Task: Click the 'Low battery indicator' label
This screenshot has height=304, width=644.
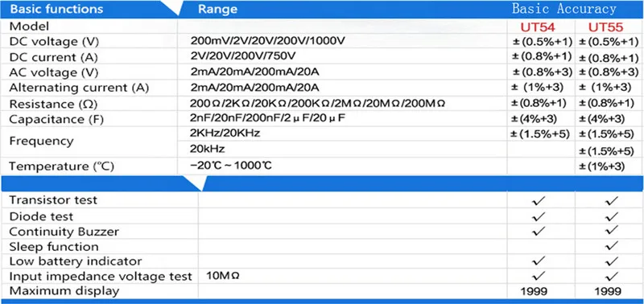Action: click(x=75, y=261)
